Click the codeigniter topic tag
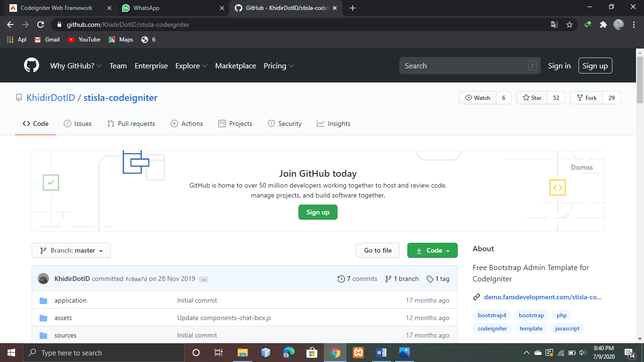This screenshot has height=362, width=644. (x=492, y=329)
